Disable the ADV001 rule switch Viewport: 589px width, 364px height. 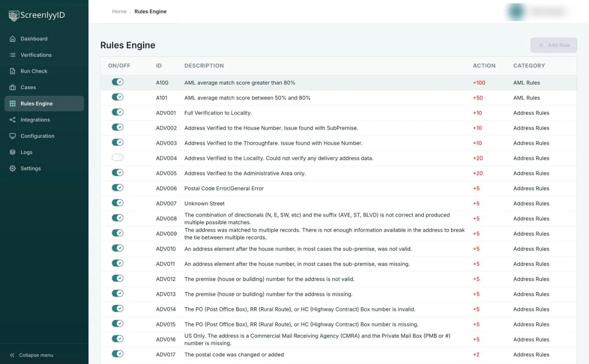[x=117, y=112]
